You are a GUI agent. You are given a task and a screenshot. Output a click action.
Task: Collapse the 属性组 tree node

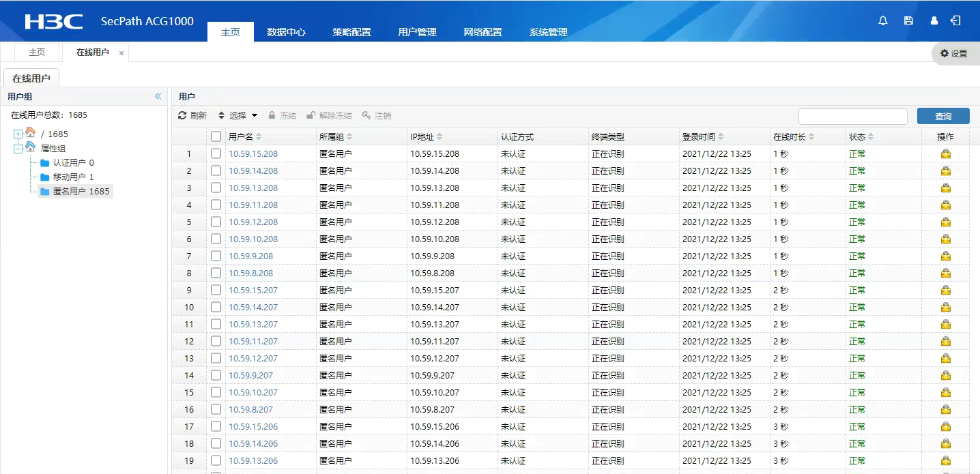pos(18,149)
